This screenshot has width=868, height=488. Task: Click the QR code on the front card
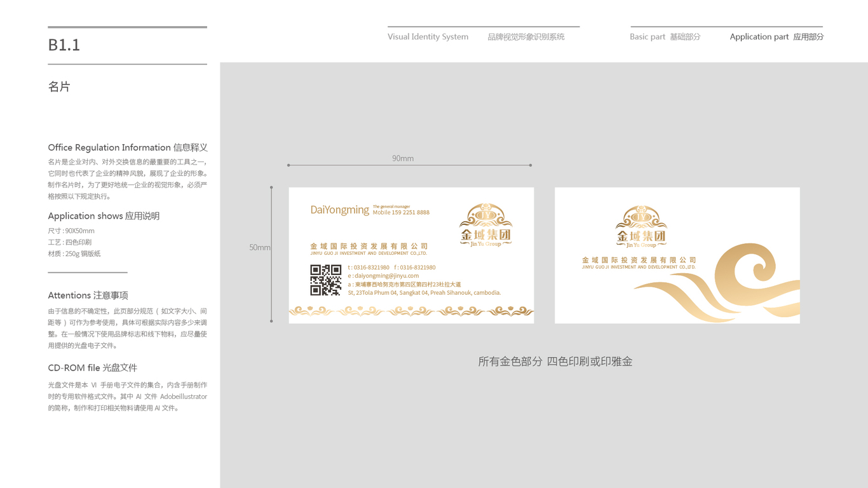click(x=326, y=280)
